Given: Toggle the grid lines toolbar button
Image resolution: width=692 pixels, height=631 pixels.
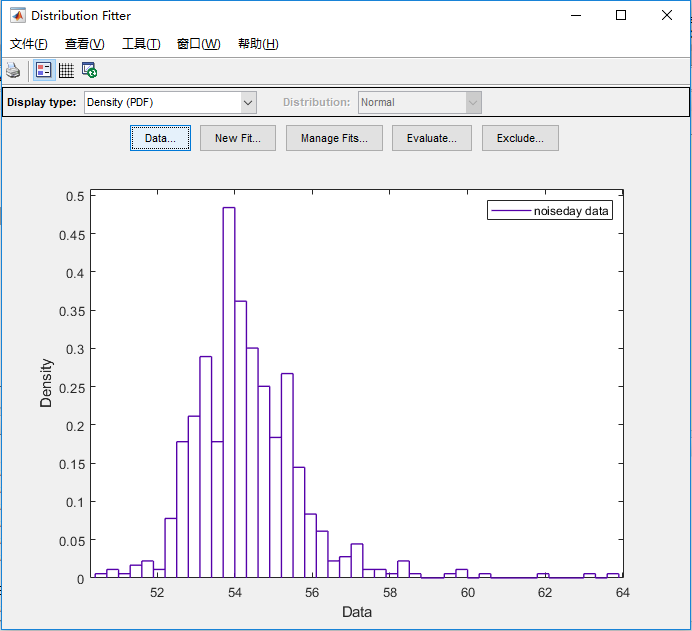Looking at the screenshot, I should [66, 70].
